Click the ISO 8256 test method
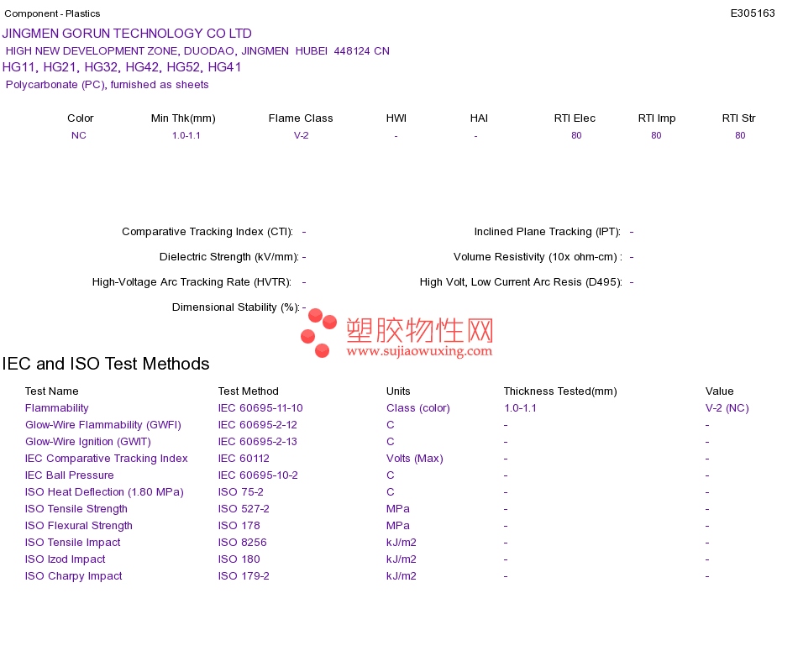 (242, 542)
